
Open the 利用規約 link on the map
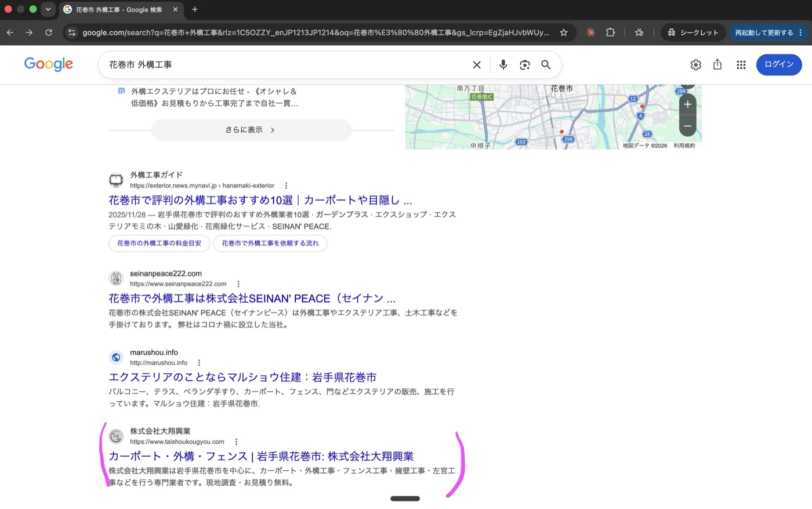[684, 146]
